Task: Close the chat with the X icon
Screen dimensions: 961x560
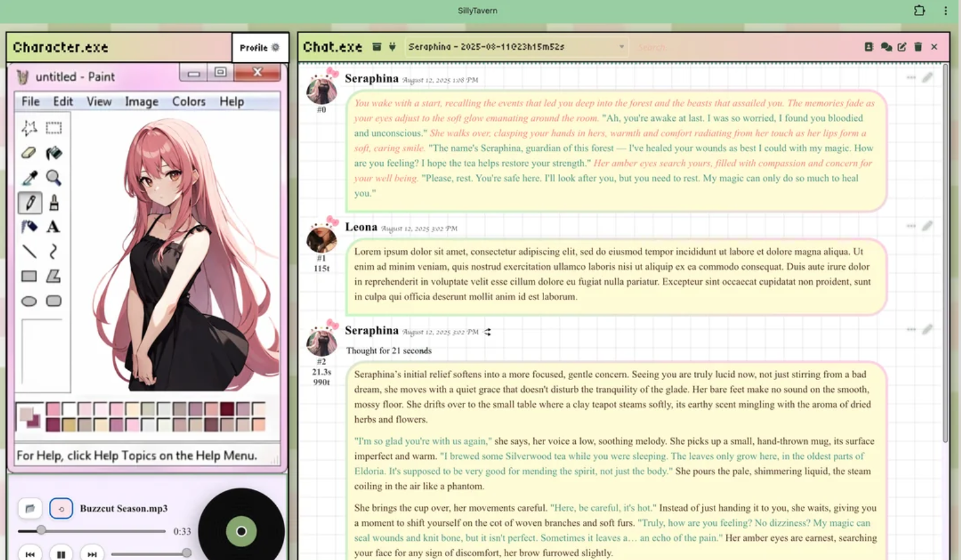Action: (934, 46)
